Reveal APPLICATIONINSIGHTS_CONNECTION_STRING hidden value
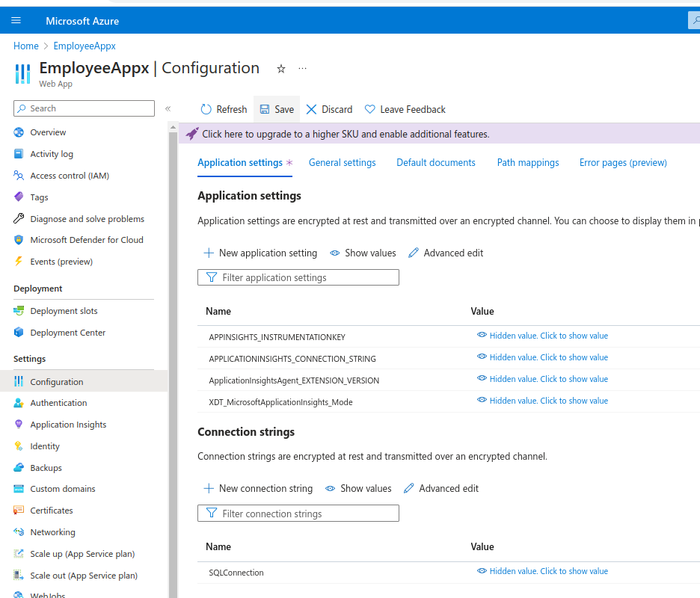This screenshot has width=700, height=598. (542, 357)
